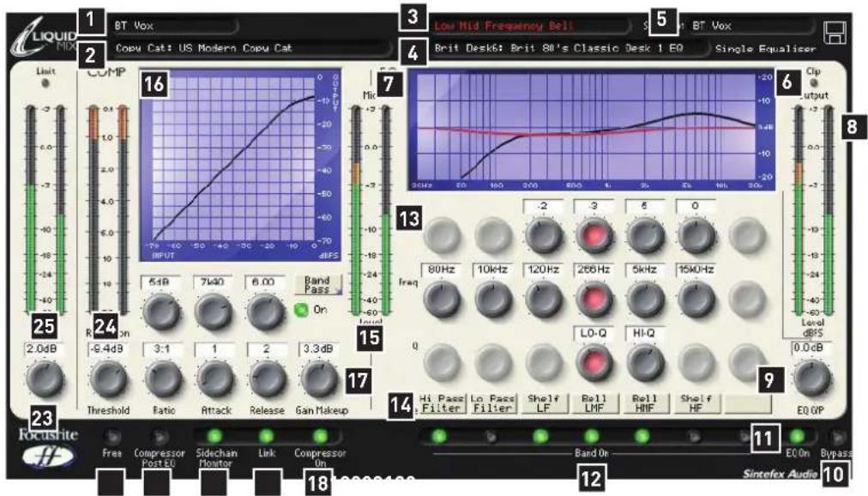Click the EQ O/P output knob
This screenshot has height=496, width=868.
point(812,378)
